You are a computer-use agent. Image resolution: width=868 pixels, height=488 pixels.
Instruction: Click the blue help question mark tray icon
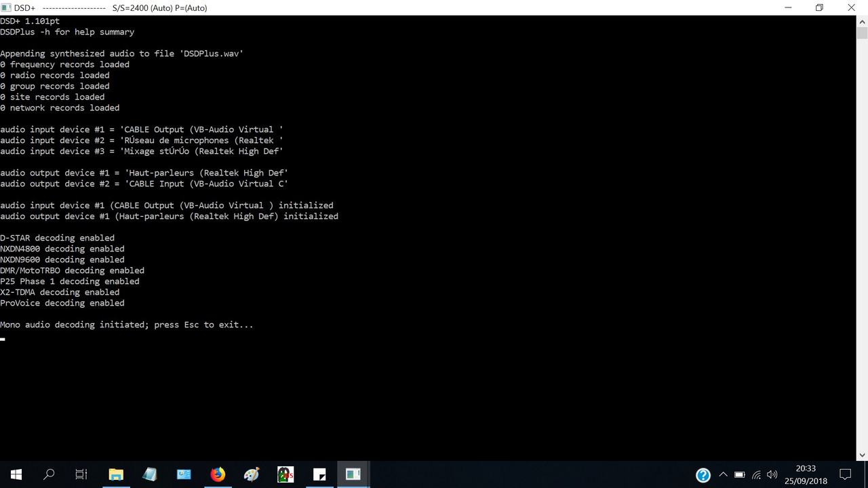pos(703,474)
